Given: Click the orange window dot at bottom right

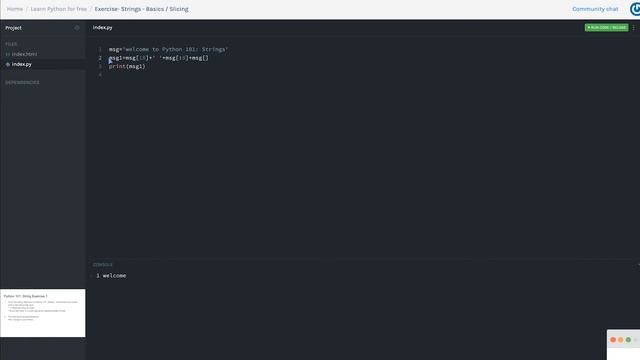Looking at the screenshot, I should pyautogui.click(x=620, y=340).
